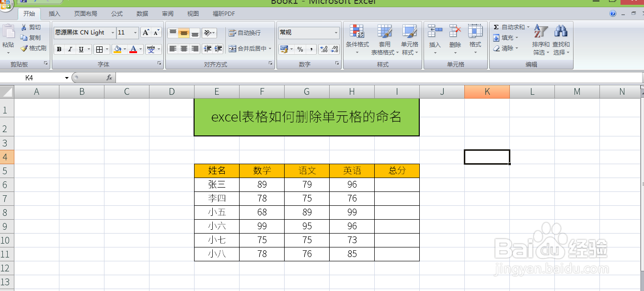Click the 查找和选择 Find and Select binoculars icon
The image size is (644, 291).
pos(561,31)
